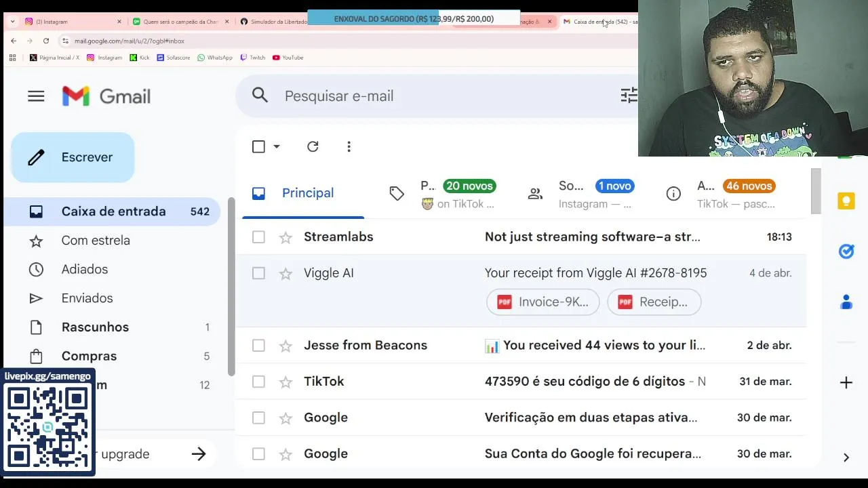Screen dimensions: 868x488
Task: Select the Sua Conta do Google checkbox
Action: pyautogui.click(x=258, y=454)
